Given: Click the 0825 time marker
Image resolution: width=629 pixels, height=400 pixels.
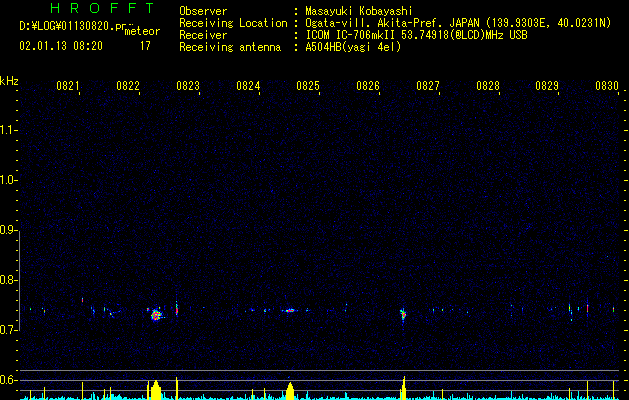Looking at the screenshot, I should coord(308,86).
